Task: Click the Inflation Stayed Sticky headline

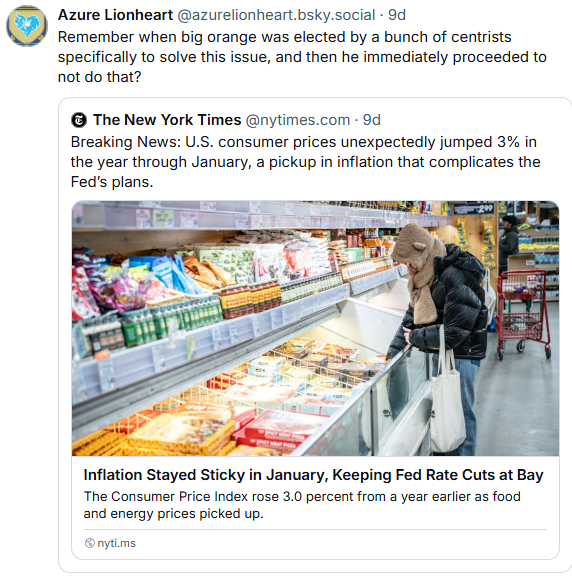Action: click(313, 475)
